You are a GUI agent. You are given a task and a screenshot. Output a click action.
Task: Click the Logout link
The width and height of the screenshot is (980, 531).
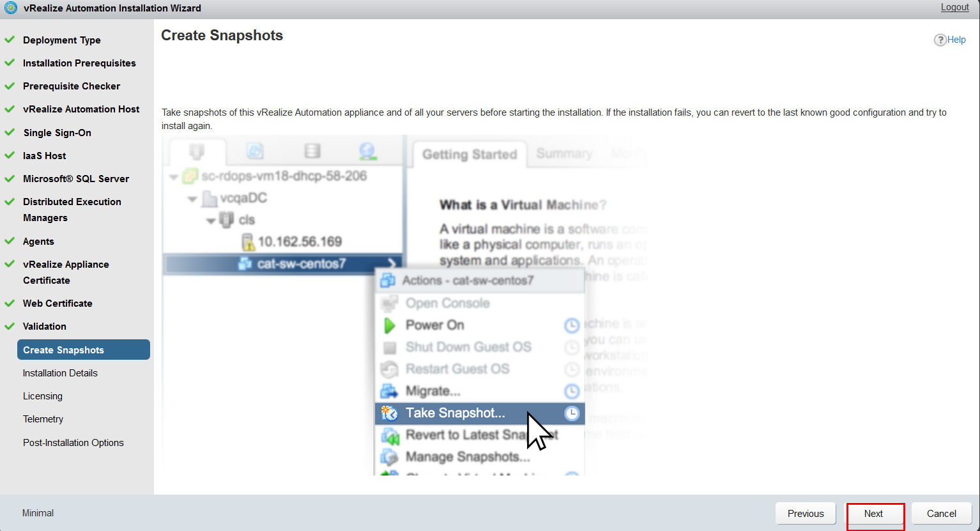click(x=954, y=7)
